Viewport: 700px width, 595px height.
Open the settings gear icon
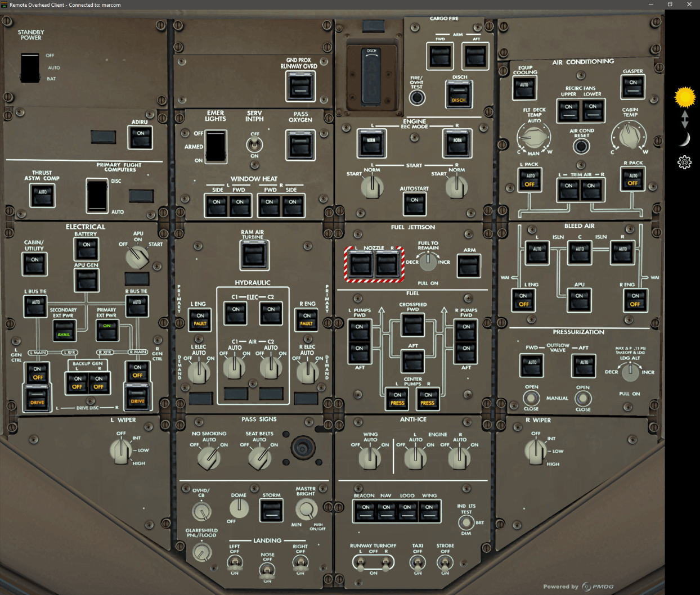coord(684,162)
